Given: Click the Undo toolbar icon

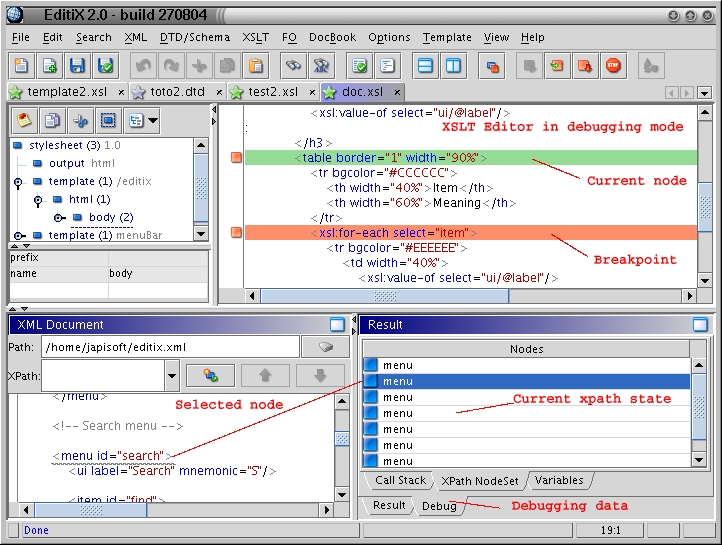Looking at the screenshot, I should pos(143,66).
